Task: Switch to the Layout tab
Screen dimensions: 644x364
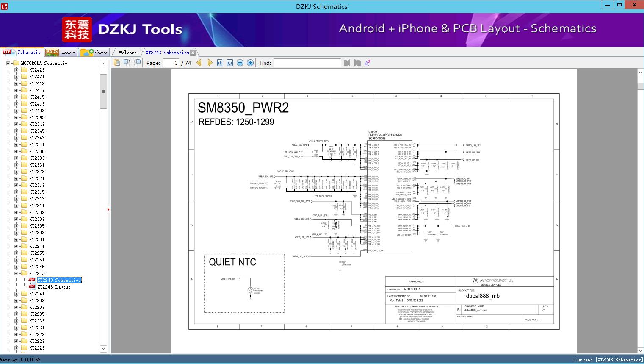Action: coord(60,53)
